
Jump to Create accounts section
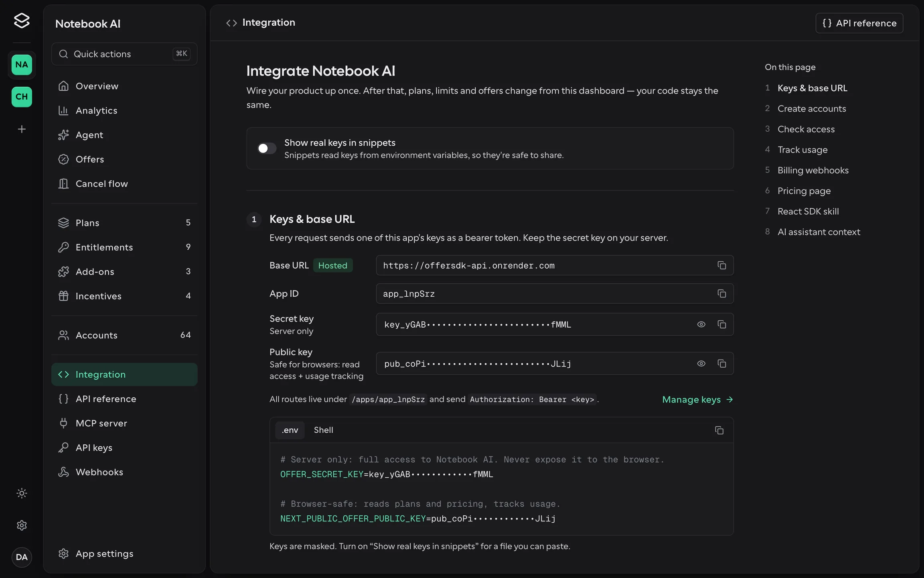tap(812, 108)
